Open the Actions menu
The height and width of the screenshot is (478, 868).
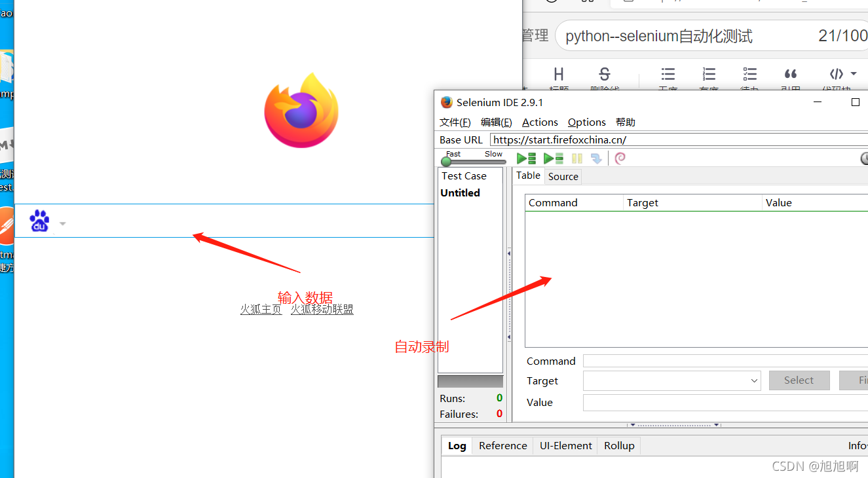pyautogui.click(x=540, y=122)
